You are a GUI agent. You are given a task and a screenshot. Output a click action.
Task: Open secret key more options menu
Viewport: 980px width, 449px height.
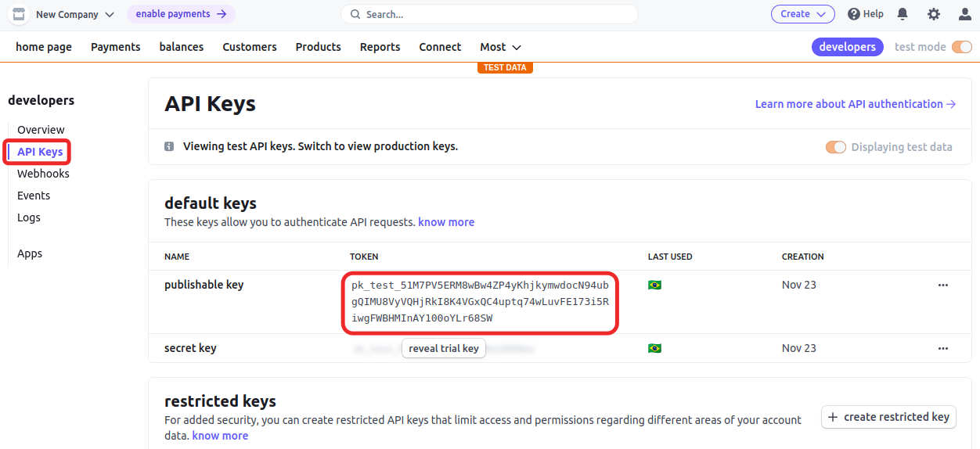click(x=943, y=348)
